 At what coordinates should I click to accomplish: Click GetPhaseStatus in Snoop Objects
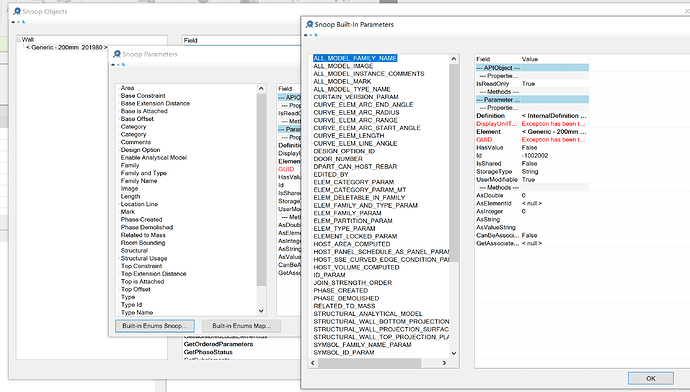208,352
